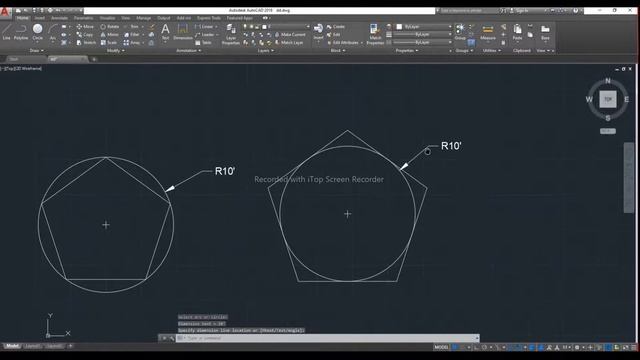
Task: Open the linetype ByLayer dropdown
Action: (x=423, y=42)
